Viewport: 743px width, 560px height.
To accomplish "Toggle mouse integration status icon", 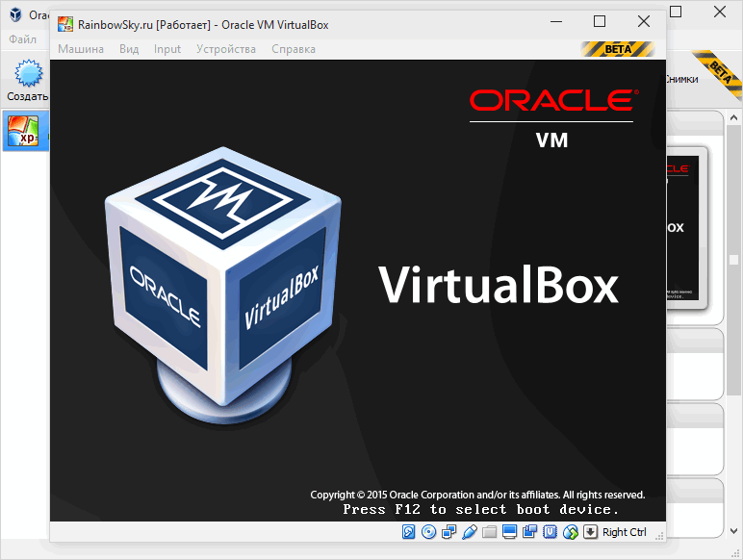I will click(571, 532).
